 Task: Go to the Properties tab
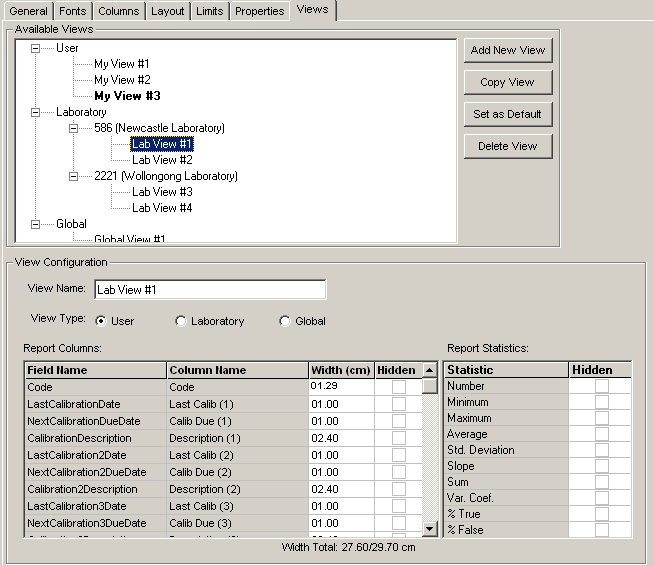click(259, 11)
